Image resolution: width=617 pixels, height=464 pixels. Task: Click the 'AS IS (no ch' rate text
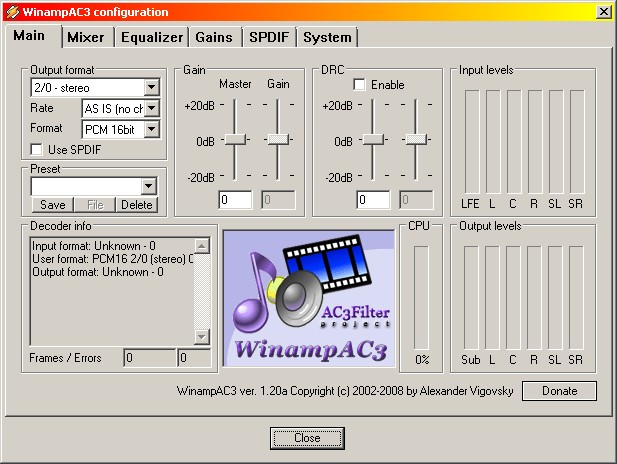[114, 109]
